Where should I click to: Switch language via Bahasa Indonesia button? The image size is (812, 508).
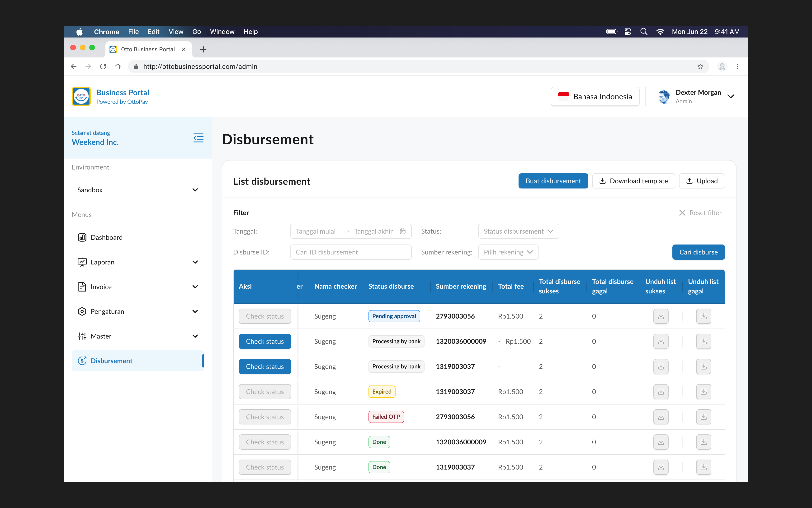click(x=595, y=97)
